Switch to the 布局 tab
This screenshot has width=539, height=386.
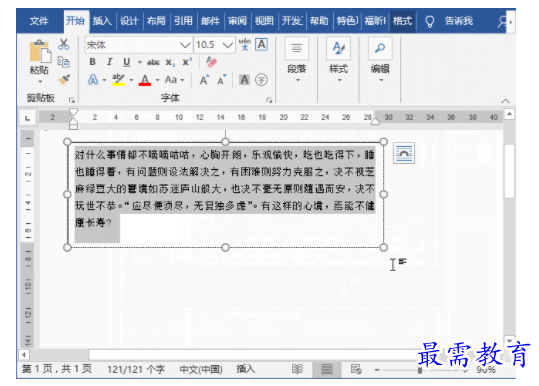(x=156, y=21)
